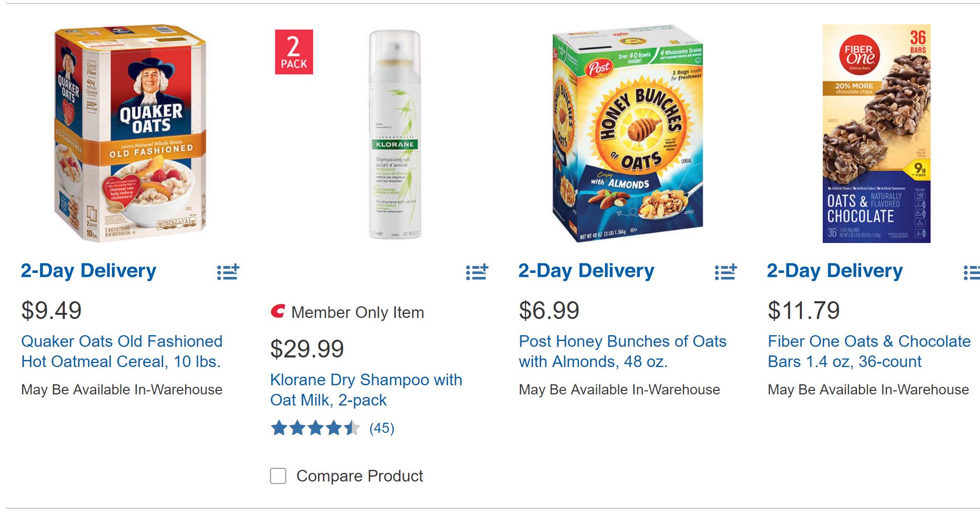
Task: Click the Klorane star rating
Action: (x=315, y=428)
